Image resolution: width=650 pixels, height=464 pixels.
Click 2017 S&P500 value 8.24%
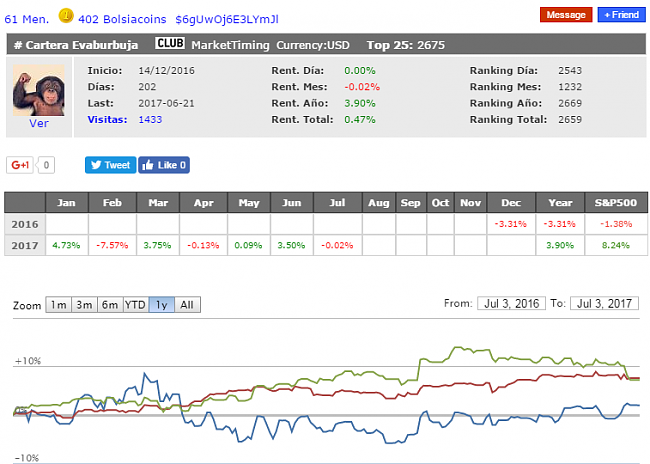pos(616,245)
